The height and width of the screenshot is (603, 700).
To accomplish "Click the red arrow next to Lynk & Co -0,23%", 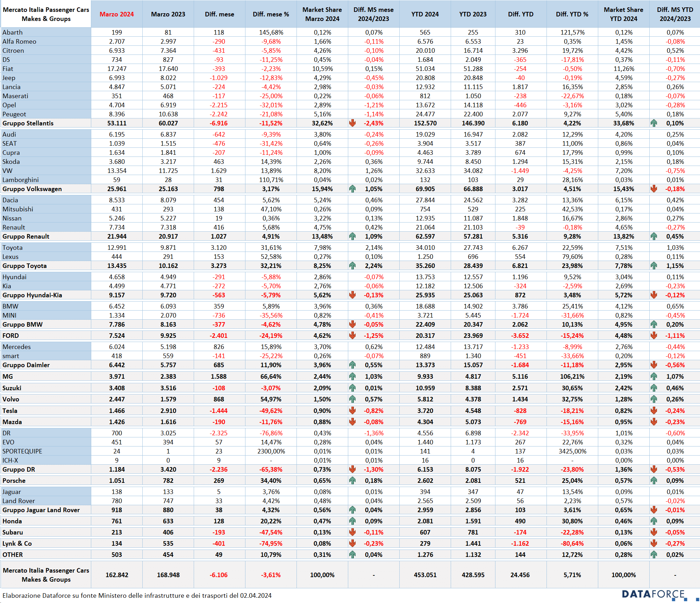I will click(352, 543).
